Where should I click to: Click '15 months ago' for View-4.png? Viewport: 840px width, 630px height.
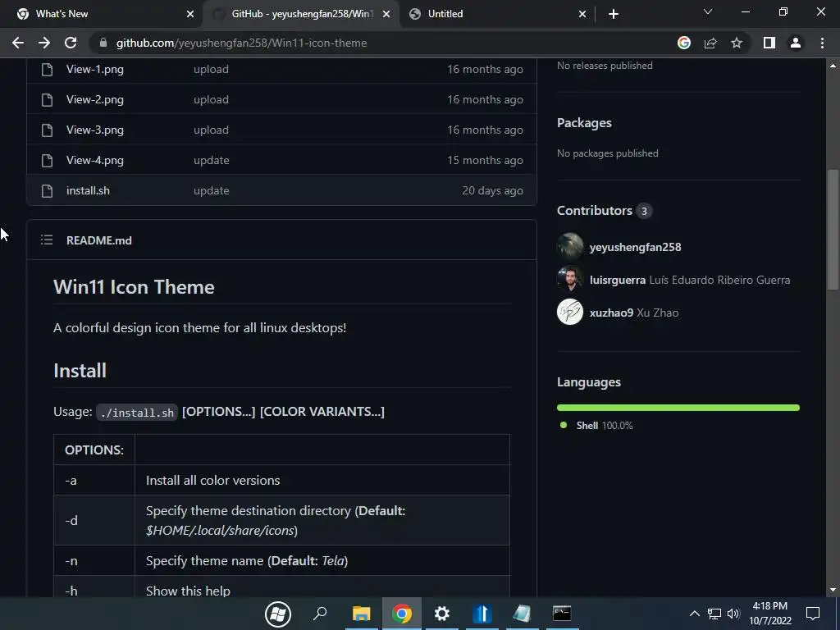point(485,160)
